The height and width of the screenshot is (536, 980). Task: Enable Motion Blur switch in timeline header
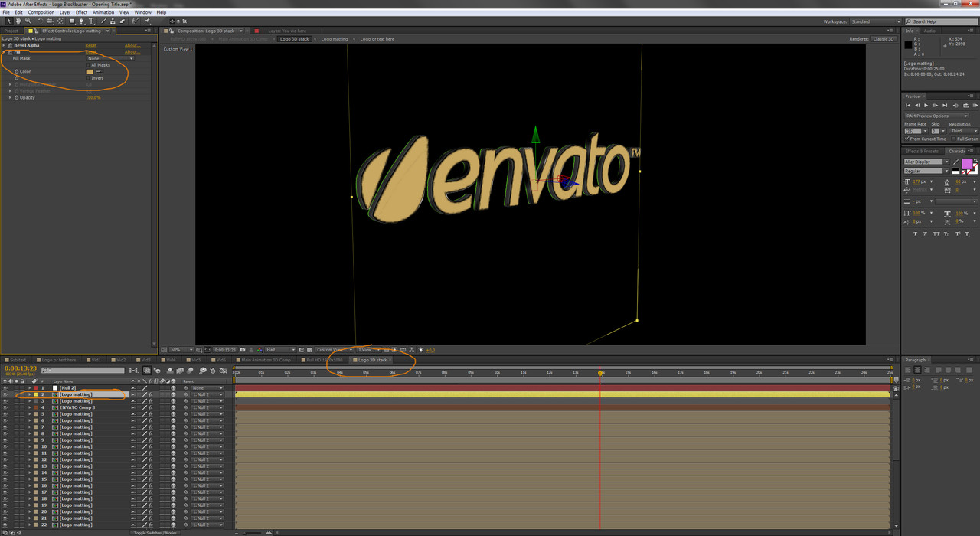click(x=190, y=371)
